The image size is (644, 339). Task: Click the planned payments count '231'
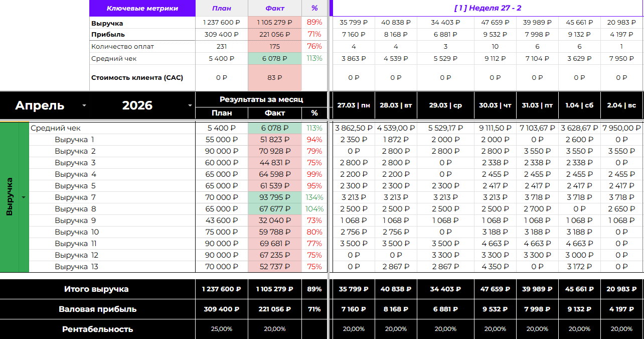click(222, 47)
